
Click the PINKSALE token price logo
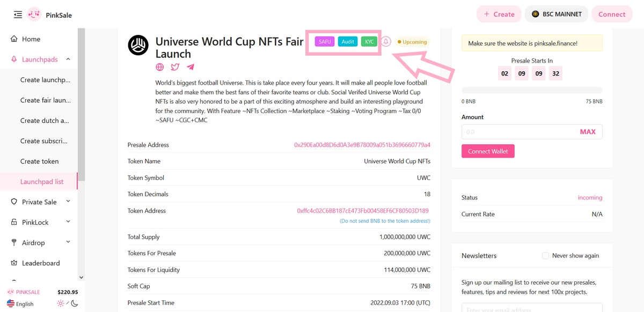[11, 292]
